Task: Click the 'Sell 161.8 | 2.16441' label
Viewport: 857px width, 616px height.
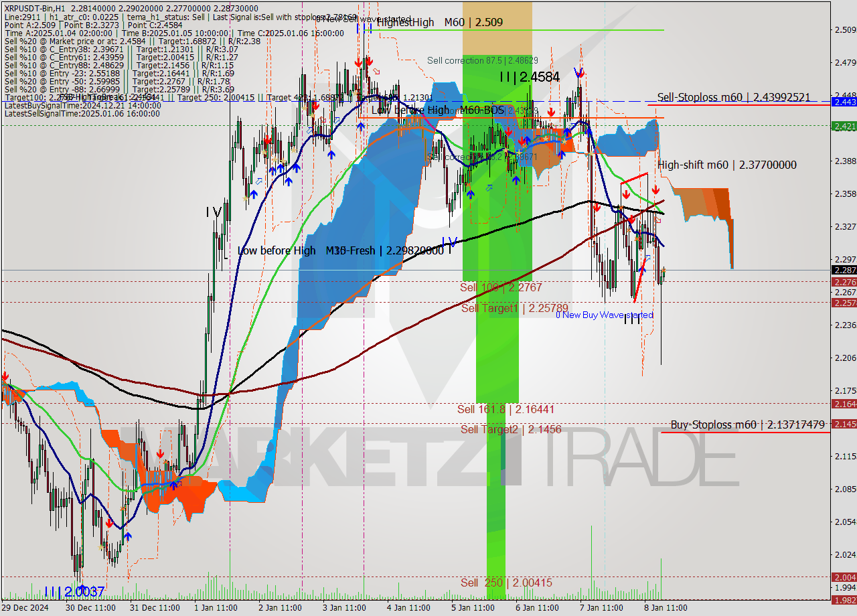Action: point(505,409)
